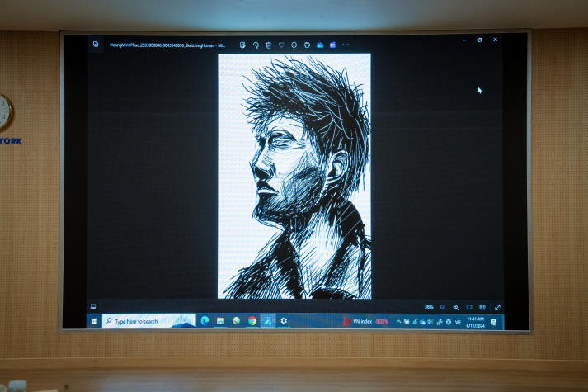Open Google Chrome from the taskbar

(252, 321)
